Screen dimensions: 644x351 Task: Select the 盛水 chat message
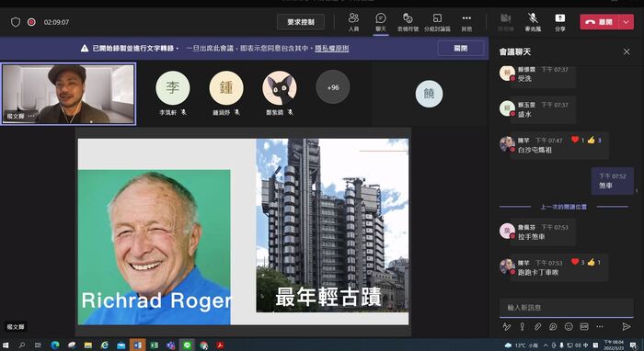[543, 110]
